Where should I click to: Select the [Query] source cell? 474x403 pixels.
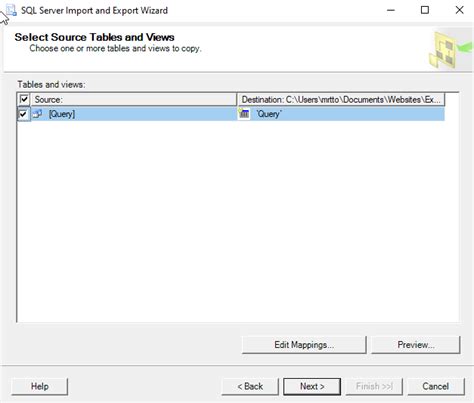tap(134, 114)
